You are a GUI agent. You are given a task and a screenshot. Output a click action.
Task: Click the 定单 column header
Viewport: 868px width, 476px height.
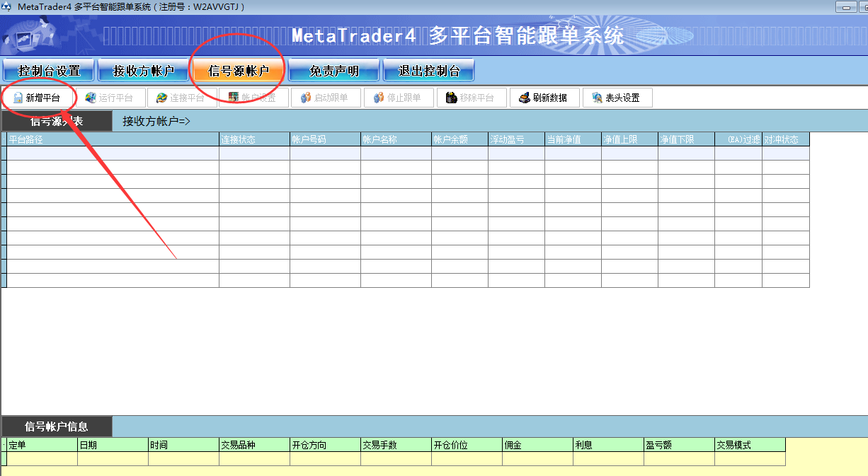point(42,445)
